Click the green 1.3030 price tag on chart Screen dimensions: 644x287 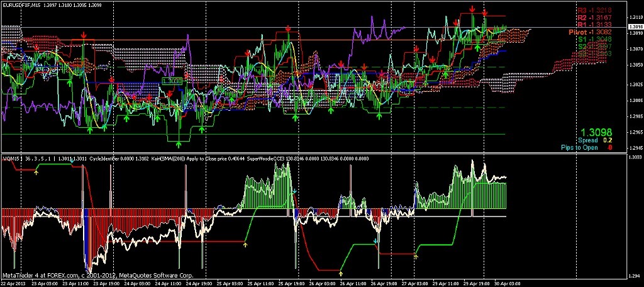[x=171, y=81]
